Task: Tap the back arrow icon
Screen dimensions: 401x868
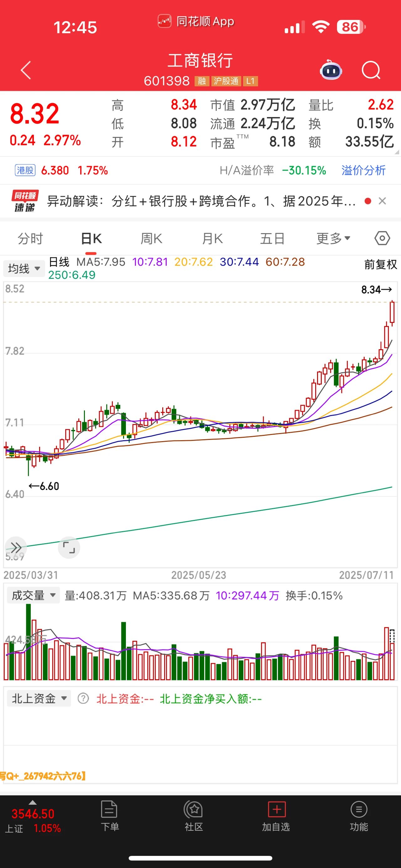Action: 26,70
